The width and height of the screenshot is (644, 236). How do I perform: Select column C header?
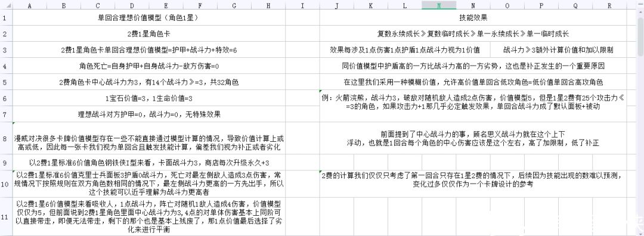pos(97,5)
